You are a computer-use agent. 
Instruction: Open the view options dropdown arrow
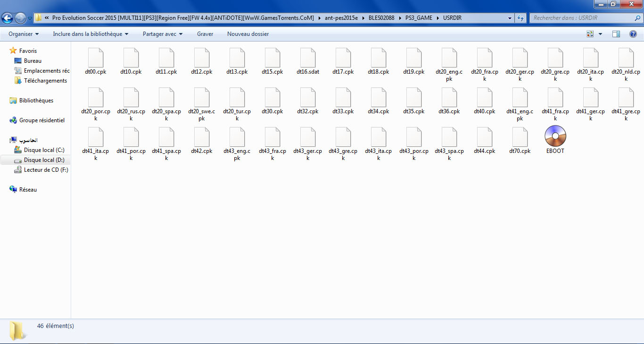600,34
